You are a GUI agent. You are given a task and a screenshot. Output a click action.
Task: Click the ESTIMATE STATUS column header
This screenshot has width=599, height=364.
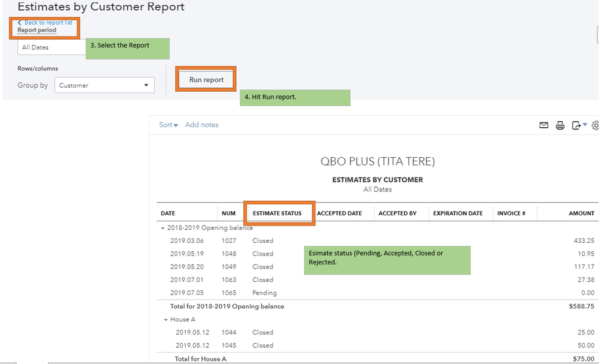pyautogui.click(x=277, y=213)
